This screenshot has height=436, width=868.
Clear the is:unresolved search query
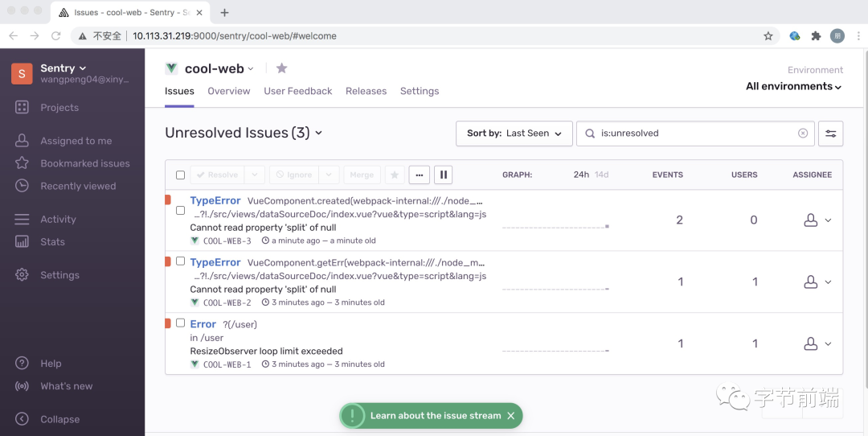(x=803, y=133)
